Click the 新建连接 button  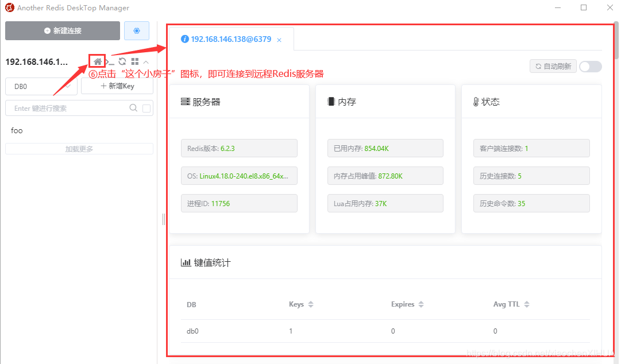click(63, 30)
